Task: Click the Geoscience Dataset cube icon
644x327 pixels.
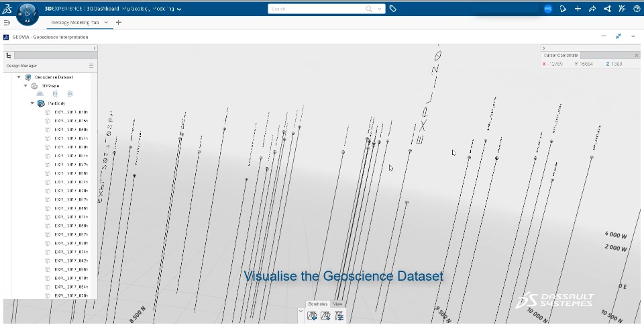Action: [x=28, y=77]
